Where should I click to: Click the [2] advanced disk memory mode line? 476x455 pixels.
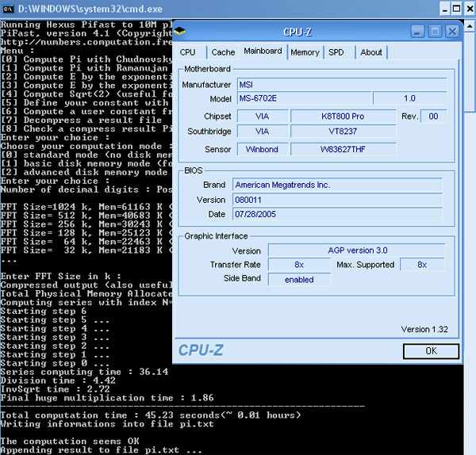tap(84, 172)
